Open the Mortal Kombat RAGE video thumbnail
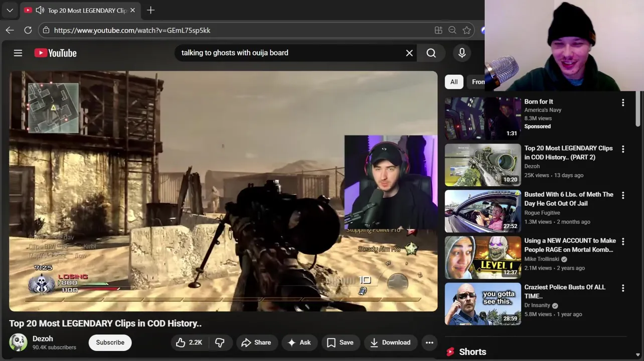The width and height of the screenshot is (644, 361). [483, 258]
